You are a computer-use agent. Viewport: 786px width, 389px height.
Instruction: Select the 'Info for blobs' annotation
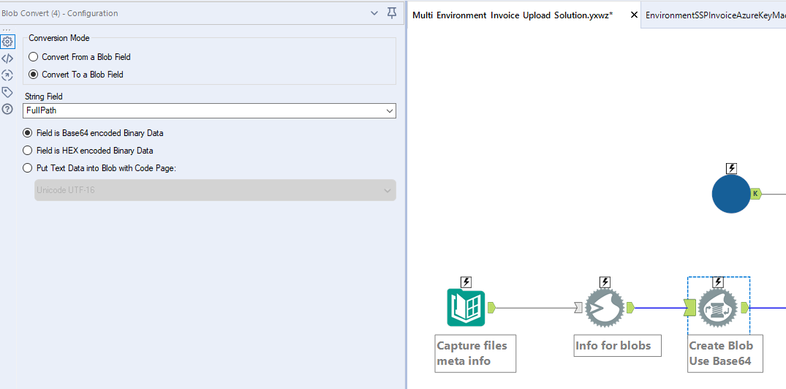pyautogui.click(x=617, y=346)
